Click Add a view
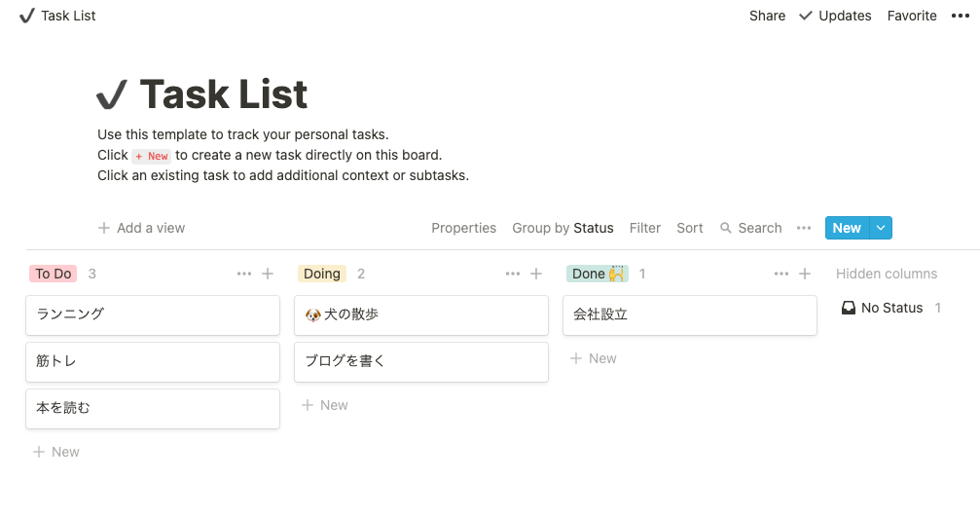980x517 pixels. [x=141, y=228]
